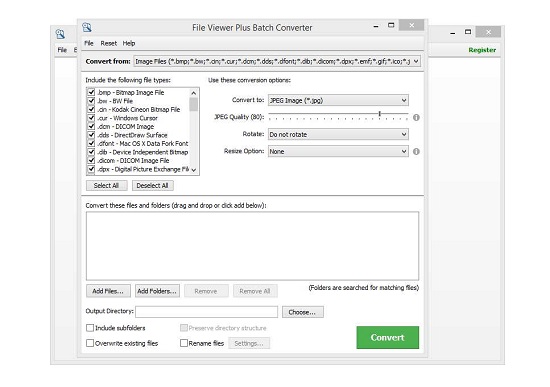Click the Register link in background window

click(x=482, y=50)
